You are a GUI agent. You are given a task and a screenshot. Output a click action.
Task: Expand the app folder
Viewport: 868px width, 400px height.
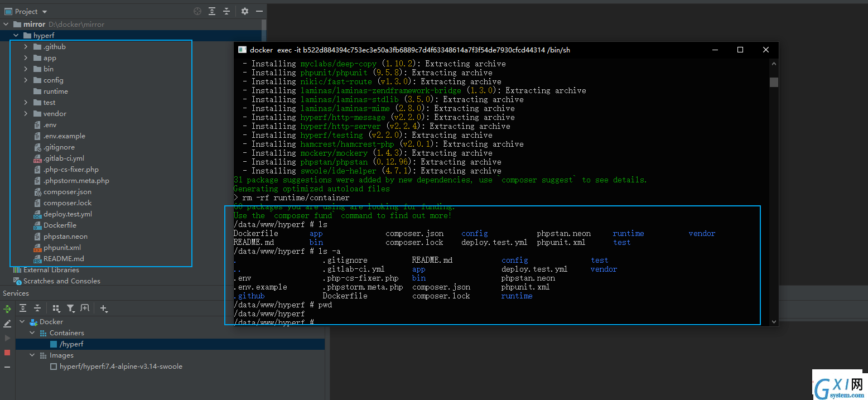(26, 58)
